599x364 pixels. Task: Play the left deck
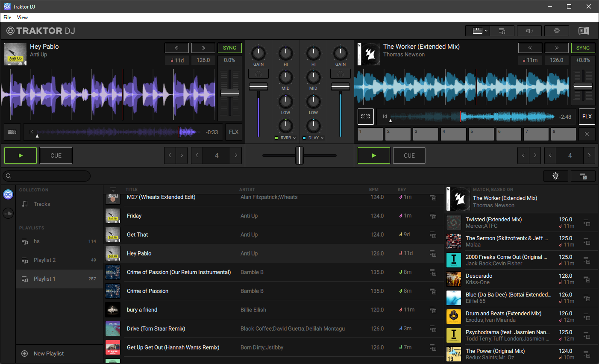coord(21,156)
